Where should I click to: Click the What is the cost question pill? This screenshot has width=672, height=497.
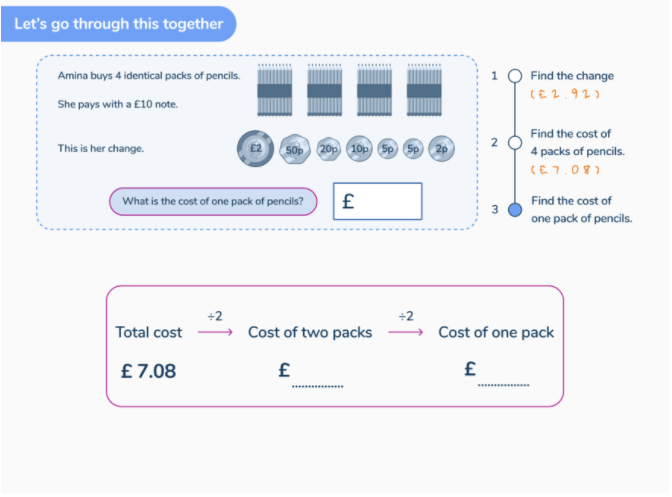click(x=213, y=201)
